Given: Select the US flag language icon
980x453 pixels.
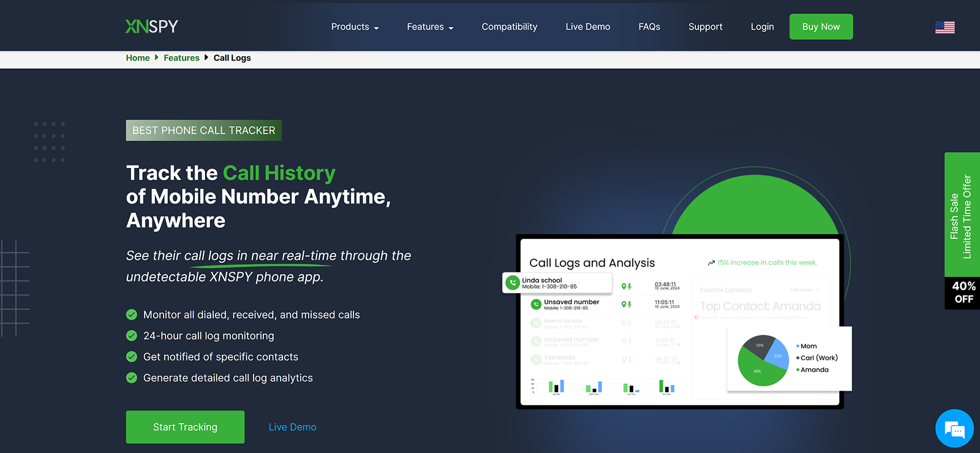Looking at the screenshot, I should (944, 27).
